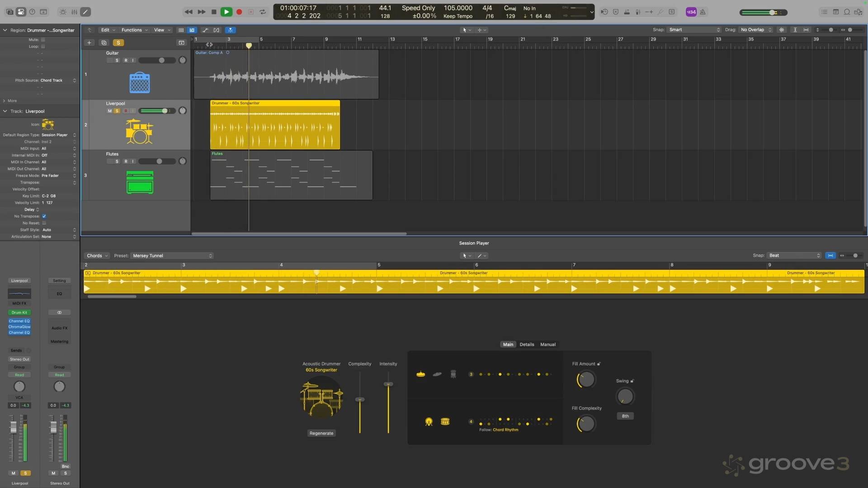Start playback with green Play button
The width and height of the screenshot is (868, 488).
226,12
